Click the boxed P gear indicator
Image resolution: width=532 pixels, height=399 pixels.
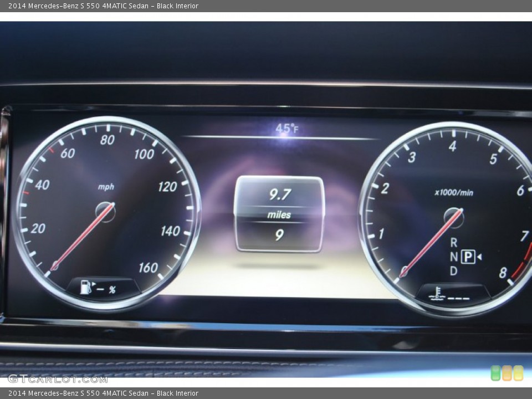tap(468, 257)
